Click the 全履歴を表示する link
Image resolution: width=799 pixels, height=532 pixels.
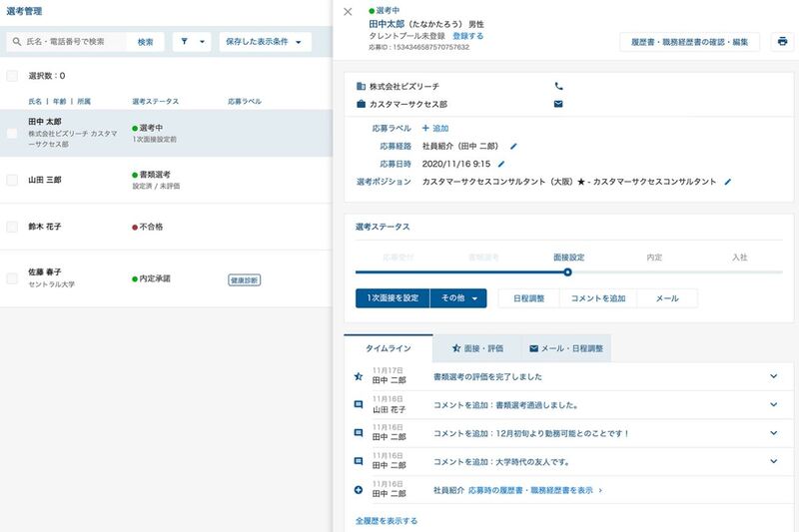(387, 521)
